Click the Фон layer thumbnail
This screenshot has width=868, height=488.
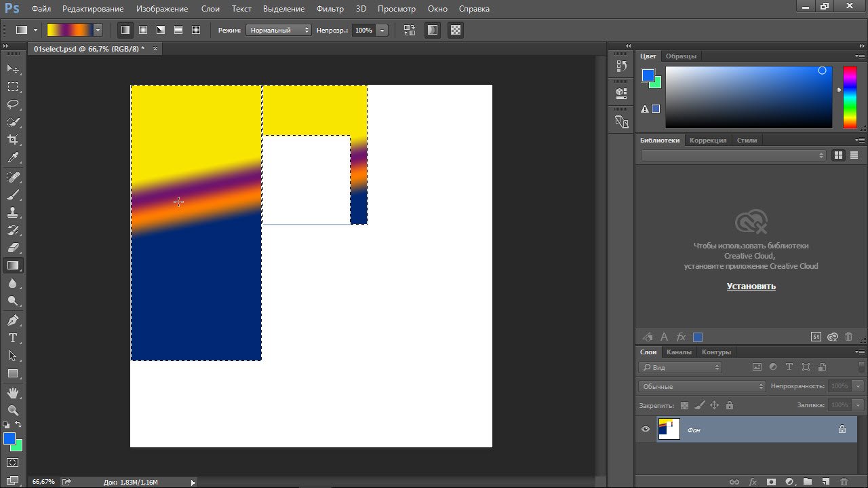669,429
